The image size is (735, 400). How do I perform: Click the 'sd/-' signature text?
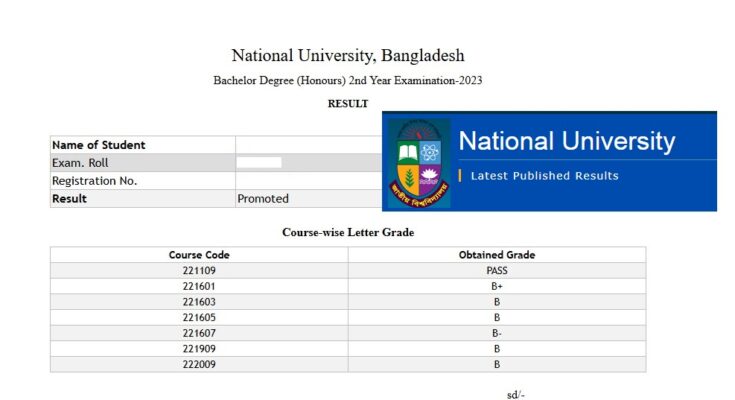(516, 395)
